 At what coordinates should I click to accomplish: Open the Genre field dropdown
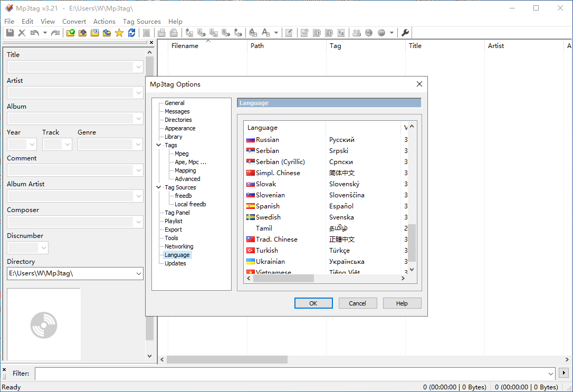[138, 145]
